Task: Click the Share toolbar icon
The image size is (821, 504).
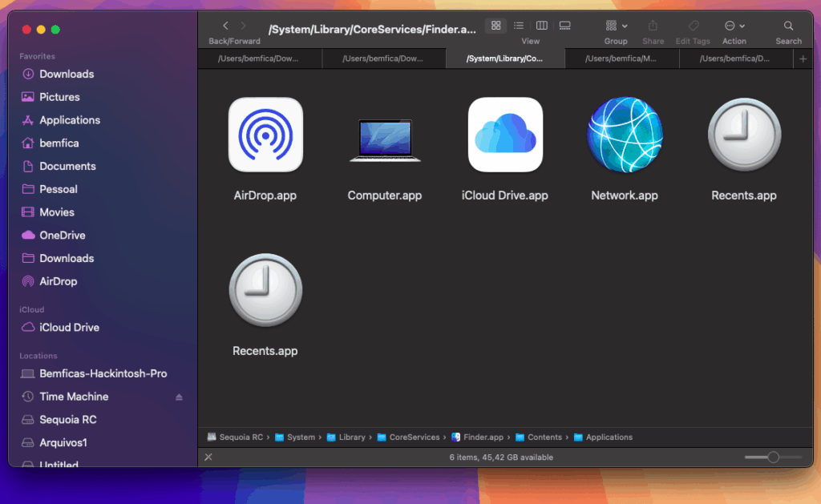Action: pos(653,26)
